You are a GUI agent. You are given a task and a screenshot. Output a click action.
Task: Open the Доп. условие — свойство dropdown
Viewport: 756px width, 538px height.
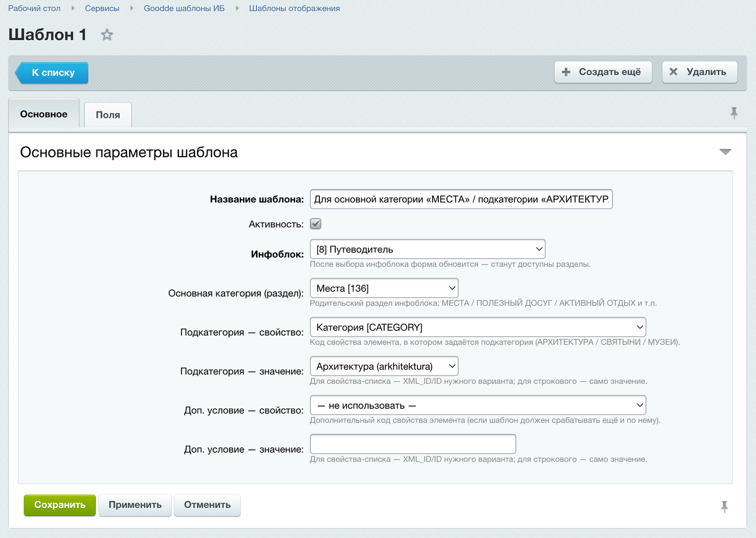[x=478, y=405]
